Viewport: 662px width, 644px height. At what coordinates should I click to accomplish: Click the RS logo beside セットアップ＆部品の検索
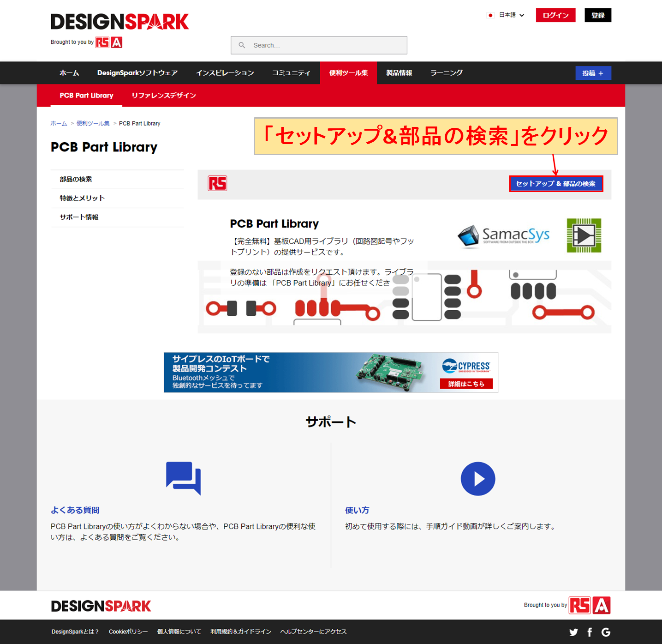pyautogui.click(x=218, y=183)
